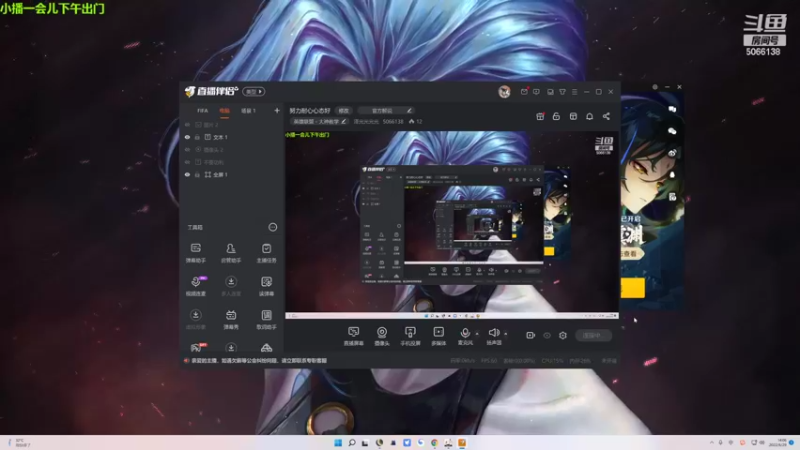This screenshot has width=800, height=450.
Task: Select the 文本 1 layer row
Action: click(x=231, y=137)
